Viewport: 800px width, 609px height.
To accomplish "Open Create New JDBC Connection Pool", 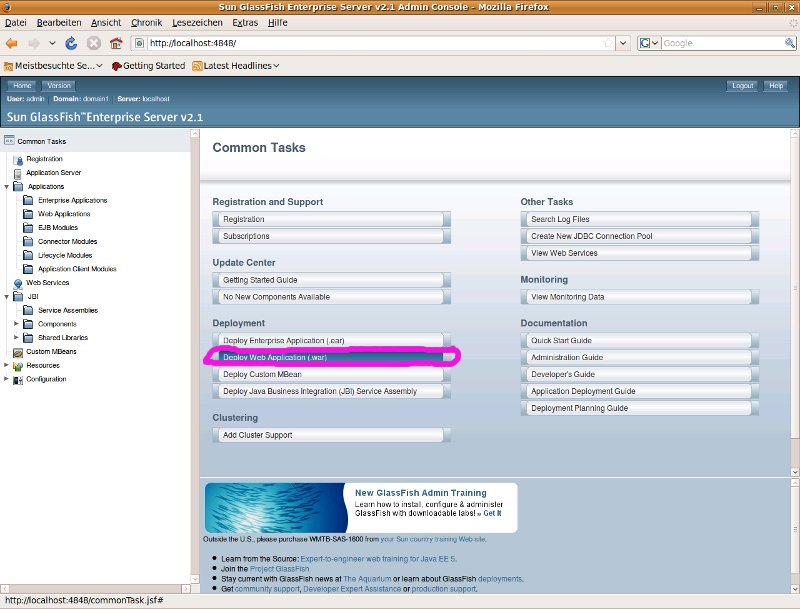I will [x=640, y=236].
